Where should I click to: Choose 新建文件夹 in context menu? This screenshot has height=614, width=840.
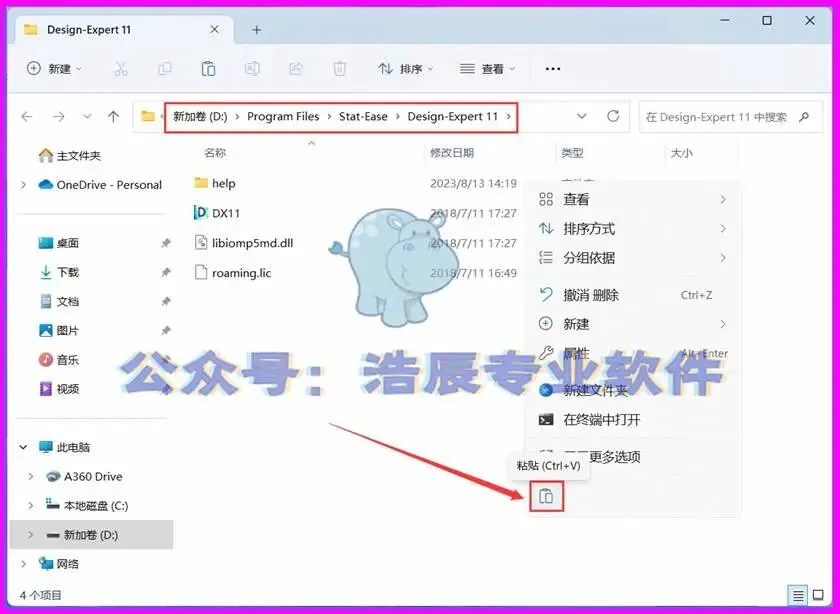(x=633, y=390)
